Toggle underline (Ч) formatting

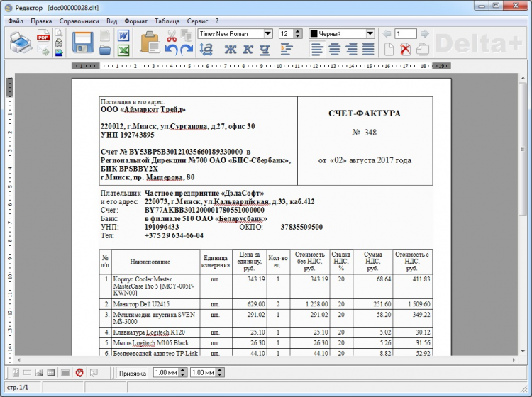(x=265, y=50)
